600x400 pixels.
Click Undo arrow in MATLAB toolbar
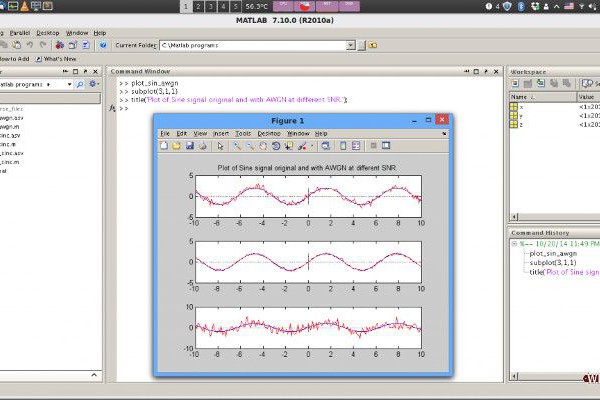pyautogui.click(x=29, y=45)
